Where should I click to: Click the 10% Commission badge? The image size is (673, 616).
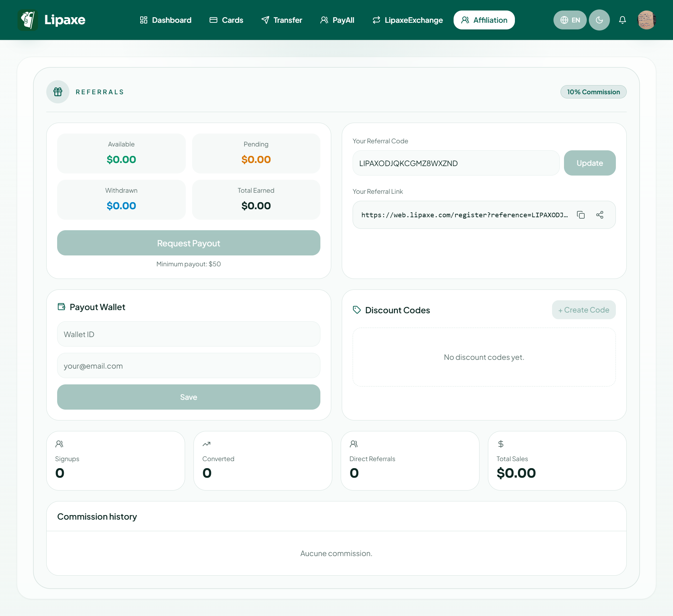[x=593, y=92]
